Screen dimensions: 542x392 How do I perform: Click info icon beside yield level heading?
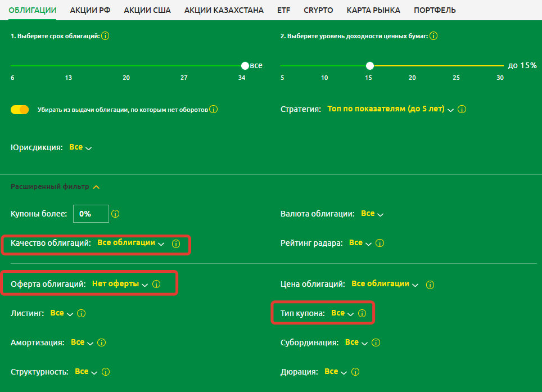click(433, 36)
